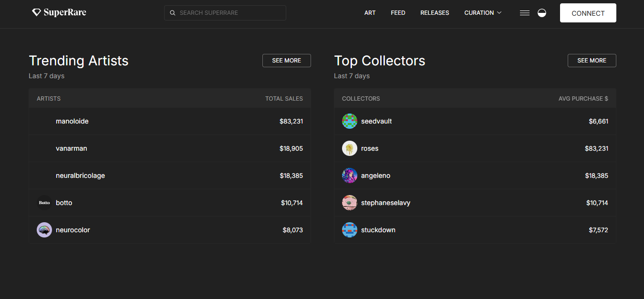Viewport: 644px width, 299px height.
Task: Open botto's avatar in Trending Artists
Action: (x=44, y=203)
